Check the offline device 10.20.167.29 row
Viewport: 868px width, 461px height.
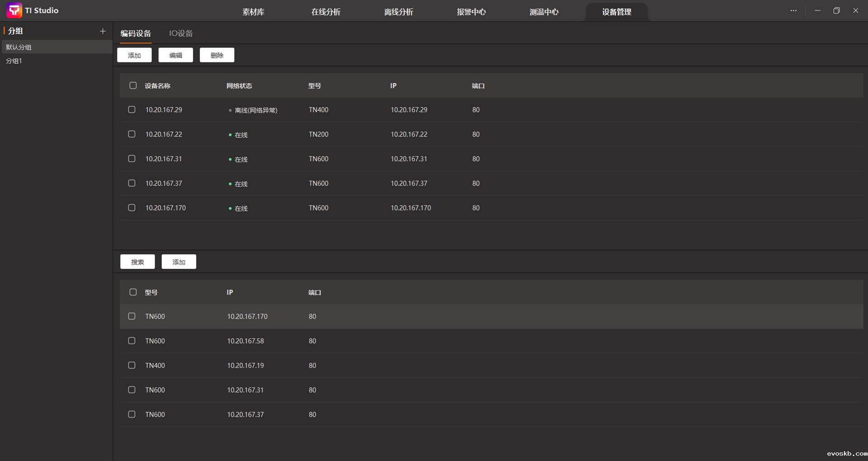click(x=132, y=110)
